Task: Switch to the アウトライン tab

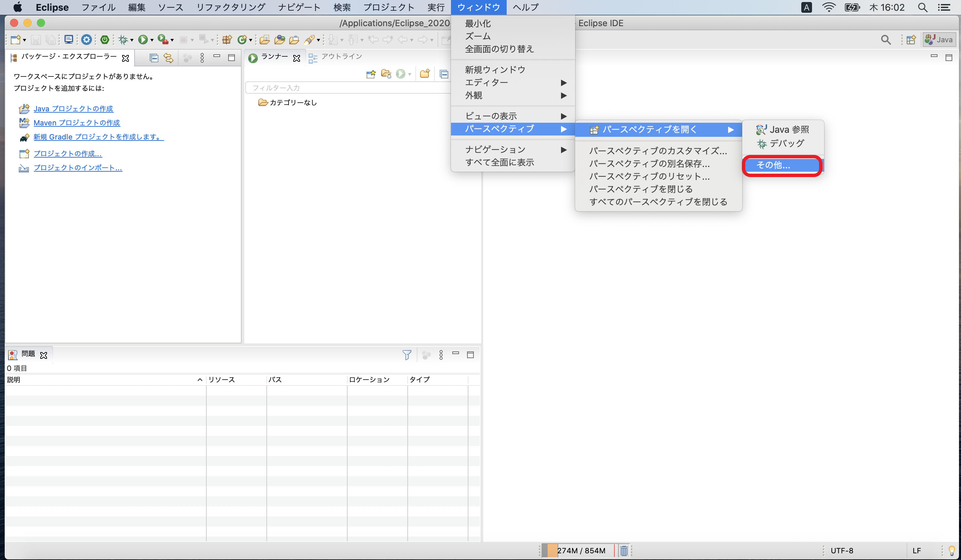Action: tap(336, 57)
